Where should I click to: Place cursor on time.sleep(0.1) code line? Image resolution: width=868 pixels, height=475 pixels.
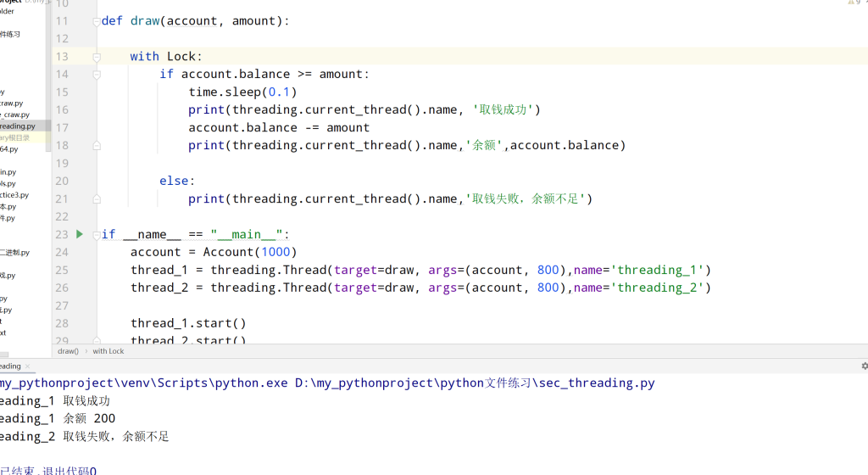(242, 92)
